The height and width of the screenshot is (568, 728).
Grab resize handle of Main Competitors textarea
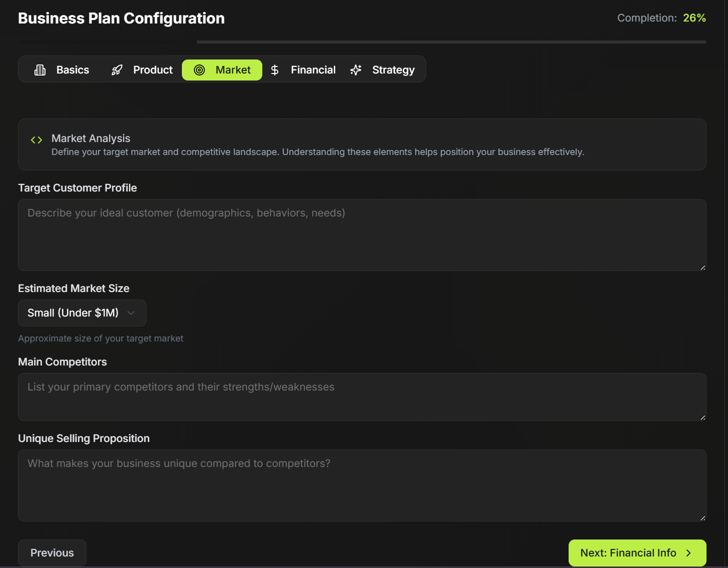coord(703,417)
